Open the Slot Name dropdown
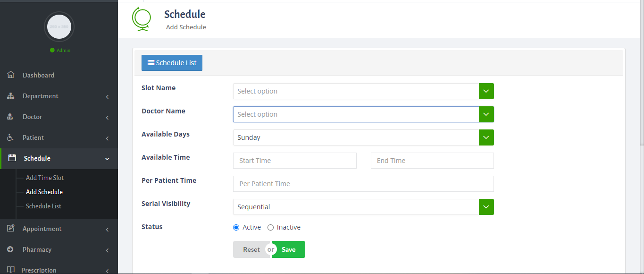The width and height of the screenshot is (644, 274). [x=363, y=91]
